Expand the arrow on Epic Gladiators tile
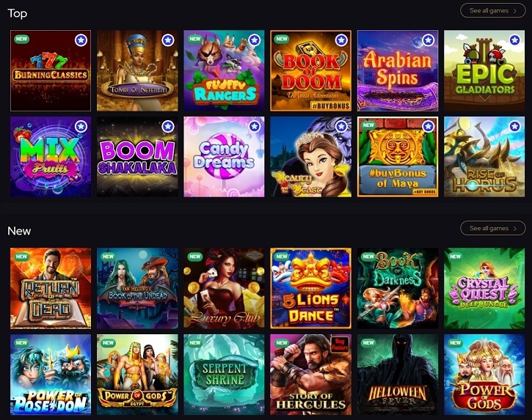This screenshot has height=420, width=532. (484, 98)
